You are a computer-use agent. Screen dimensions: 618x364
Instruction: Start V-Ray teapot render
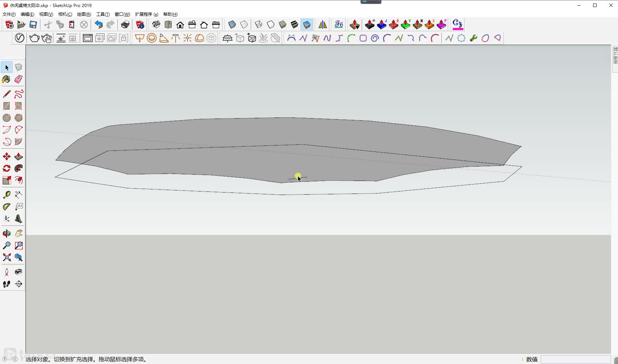pos(34,38)
